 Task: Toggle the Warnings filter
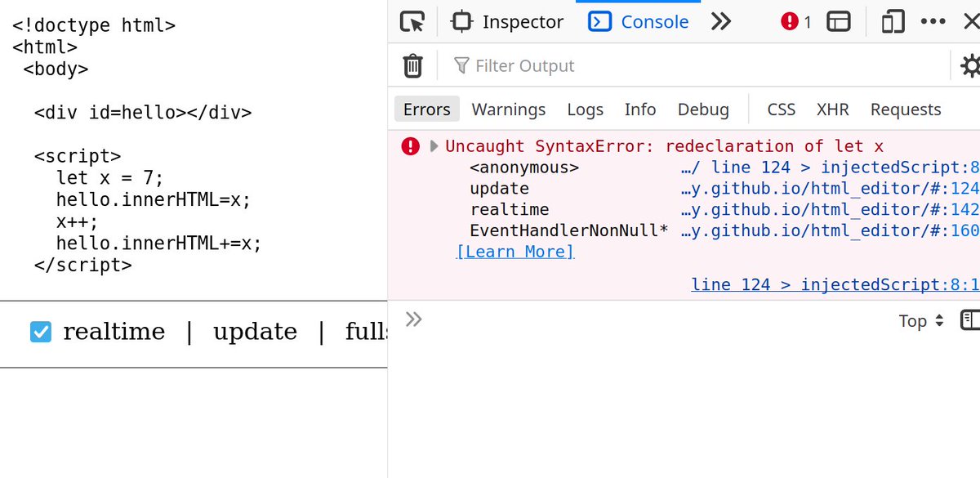click(509, 109)
